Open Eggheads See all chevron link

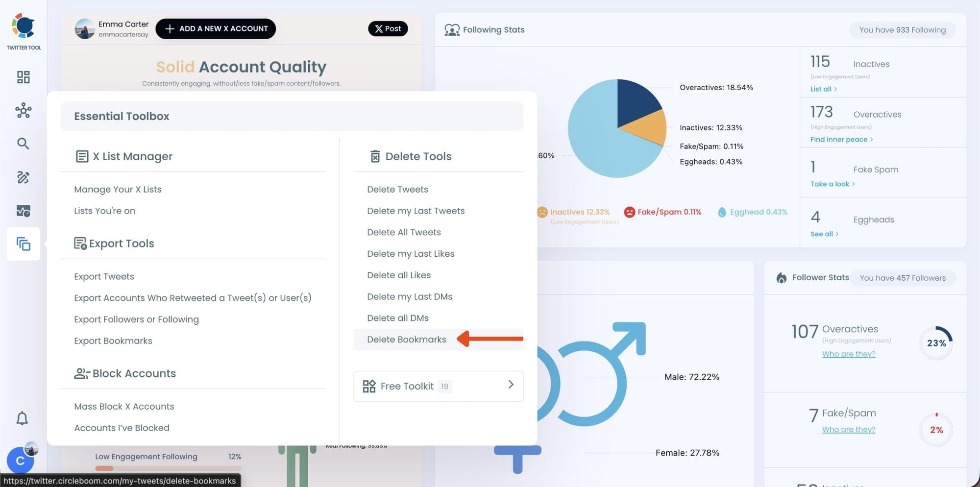(824, 234)
